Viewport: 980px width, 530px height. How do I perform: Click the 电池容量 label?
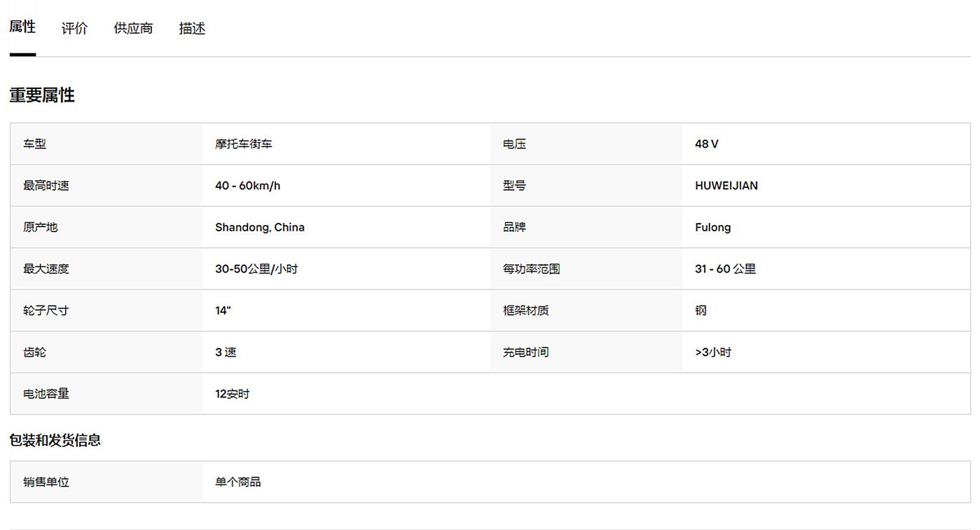(x=46, y=394)
